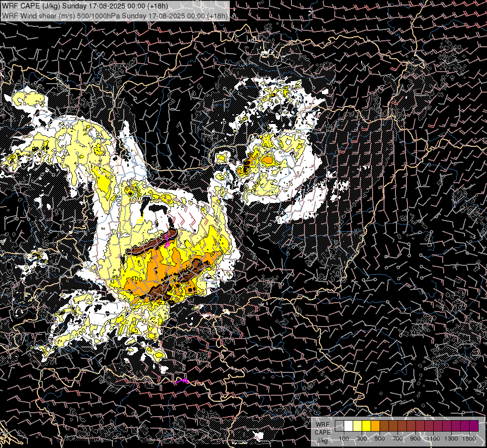
Task: Click the legend label 100
Action: tap(344, 439)
